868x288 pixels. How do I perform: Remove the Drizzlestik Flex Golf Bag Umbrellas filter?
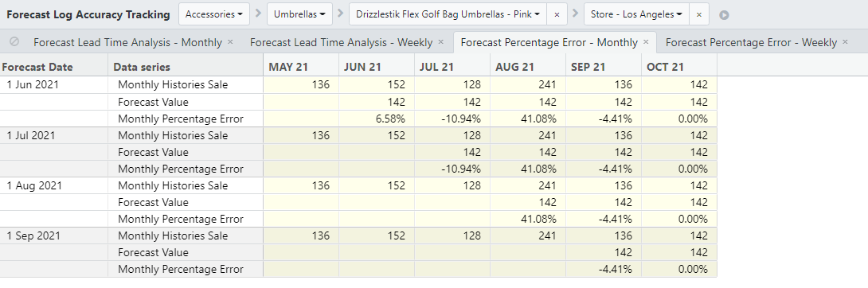pos(557,15)
